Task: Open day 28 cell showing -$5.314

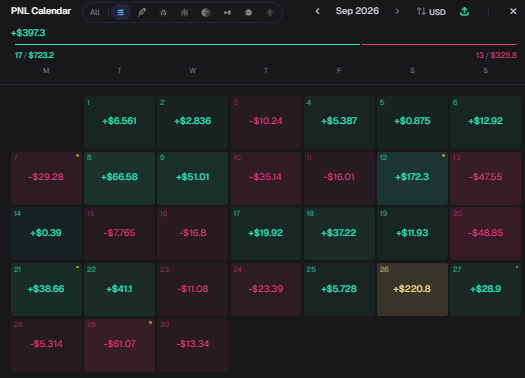Action: (47, 345)
